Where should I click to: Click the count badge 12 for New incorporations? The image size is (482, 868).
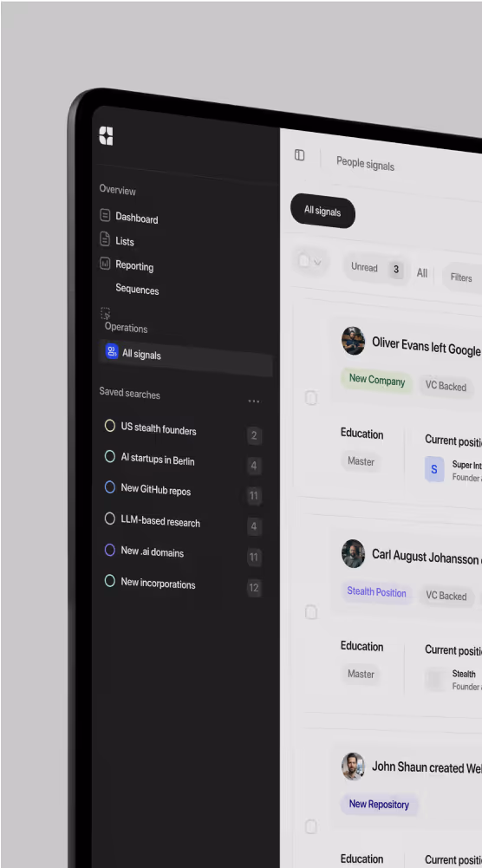coord(254,587)
